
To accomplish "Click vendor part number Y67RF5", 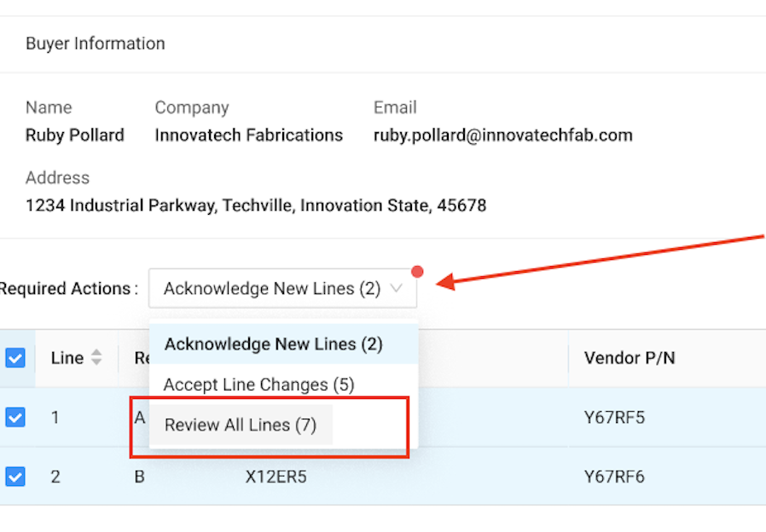I will [614, 417].
